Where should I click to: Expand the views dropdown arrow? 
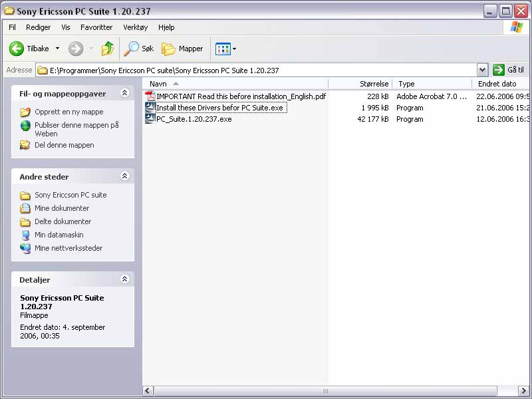235,49
